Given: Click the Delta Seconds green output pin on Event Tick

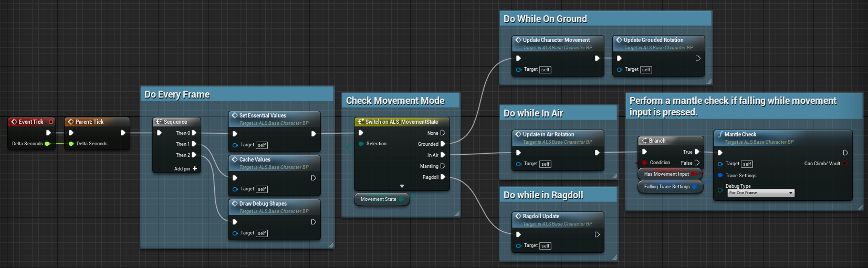Looking at the screenshot, I should tap(47, 144).
